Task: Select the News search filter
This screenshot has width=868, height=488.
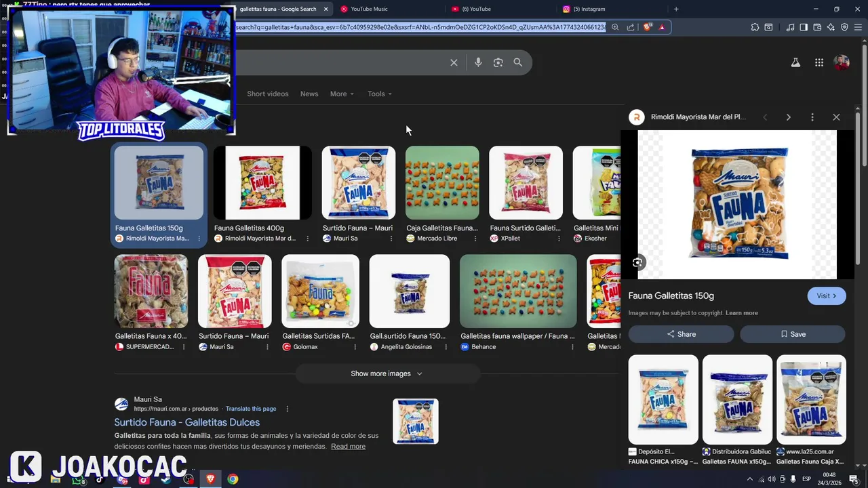Action: tap(309, 94)
